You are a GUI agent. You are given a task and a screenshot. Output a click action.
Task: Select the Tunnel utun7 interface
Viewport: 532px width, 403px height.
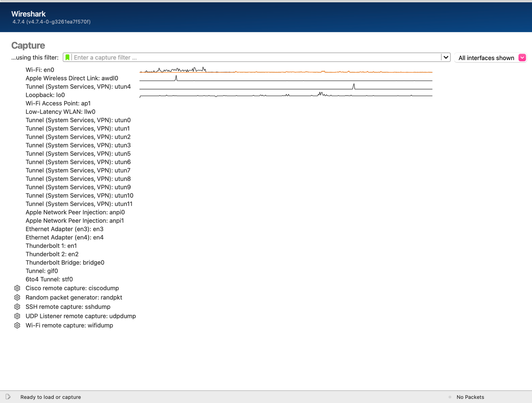pos(78,170)
